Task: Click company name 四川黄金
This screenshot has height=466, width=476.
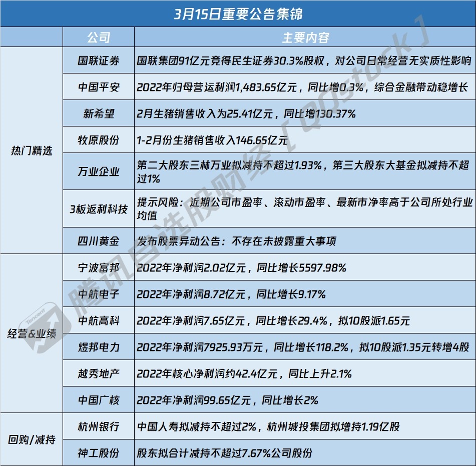Action: pyautogui.click(x=99, y=241)
